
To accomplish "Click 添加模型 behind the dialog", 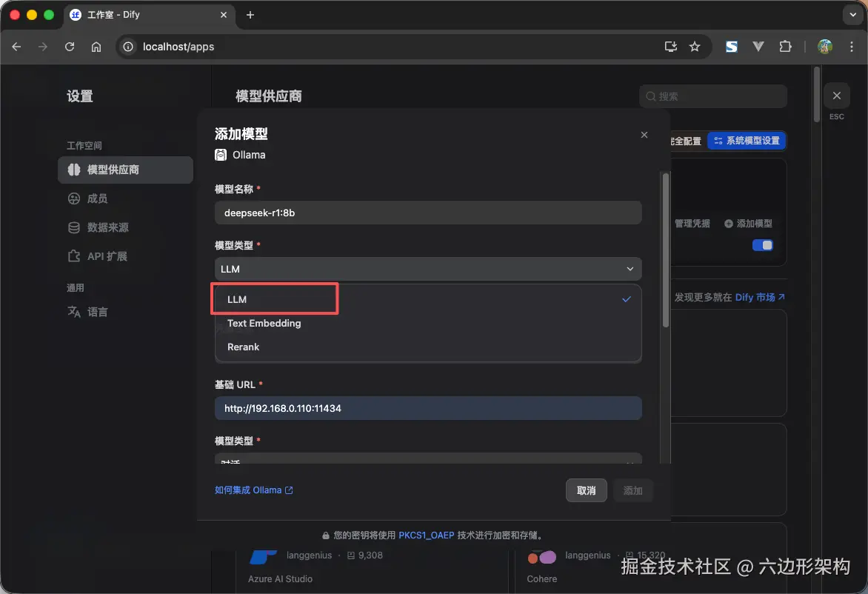I will (748, 224).
